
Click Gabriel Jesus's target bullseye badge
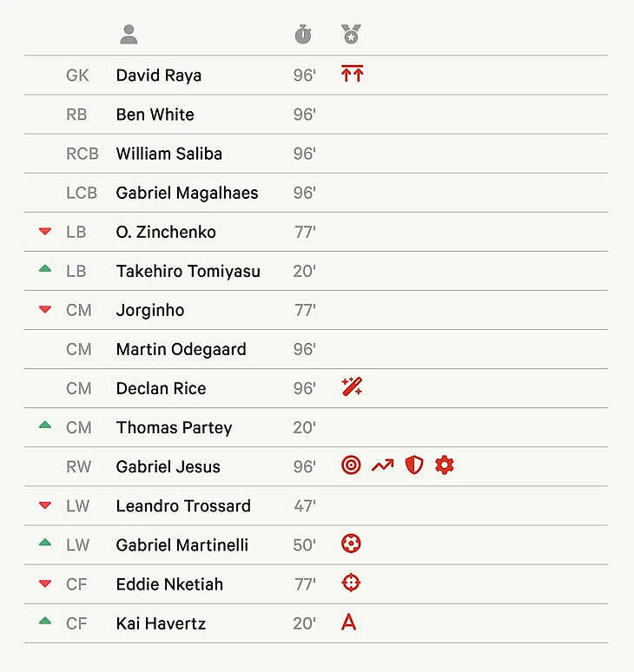pyautogui.click(x=351, y=465)
